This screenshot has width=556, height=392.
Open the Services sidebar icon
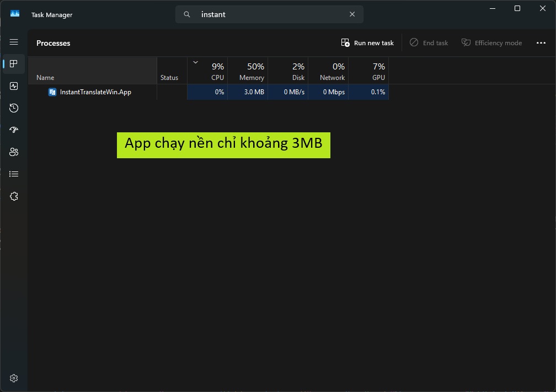pos(14,196)
